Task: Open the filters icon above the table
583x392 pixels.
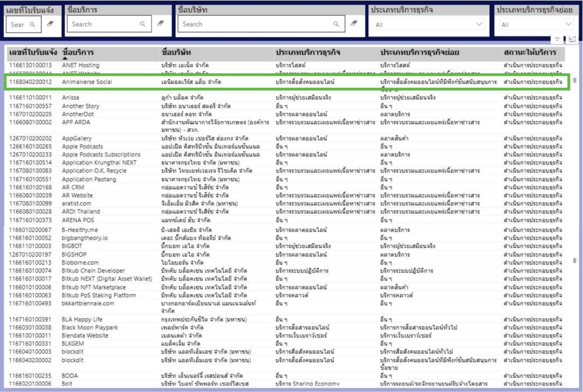Action: (x=557, y=39)
